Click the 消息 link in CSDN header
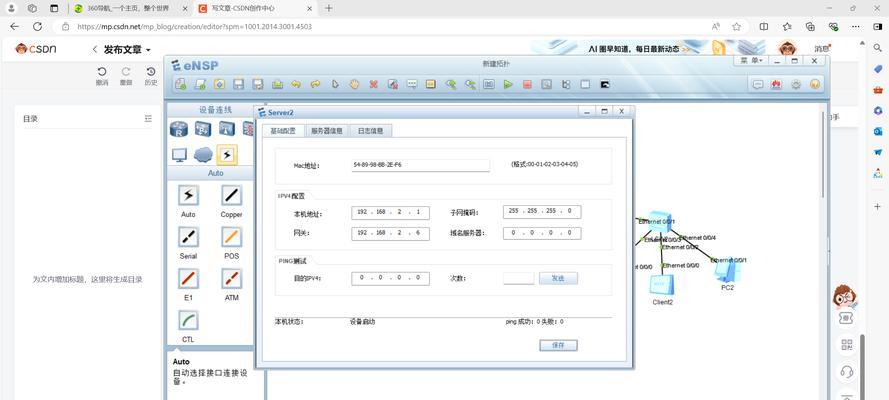This screenshot has height=400, width=889. (x=822, y=49)
